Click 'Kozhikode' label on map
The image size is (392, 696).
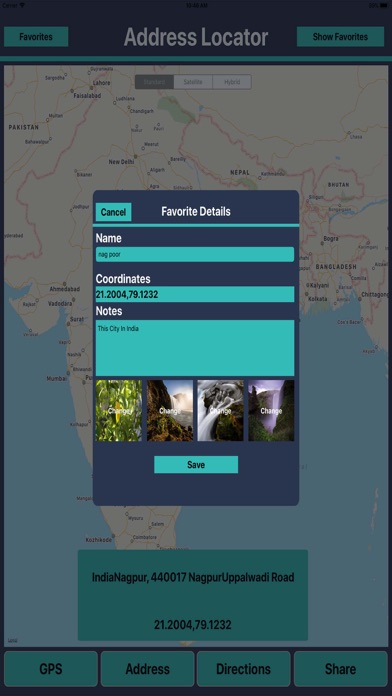click(99, 540)
